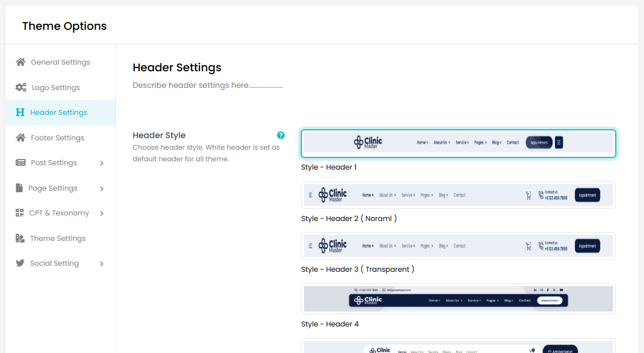This screenshot has height=353, width=644.
Task: Click the Logo Settings gears icon
Action: click(21, 87)
